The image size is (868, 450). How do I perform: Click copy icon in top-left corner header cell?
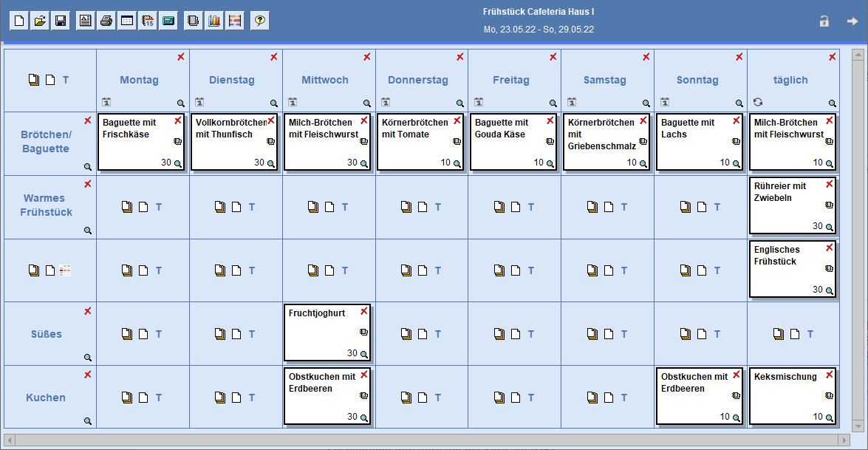[x=34, y=81]
